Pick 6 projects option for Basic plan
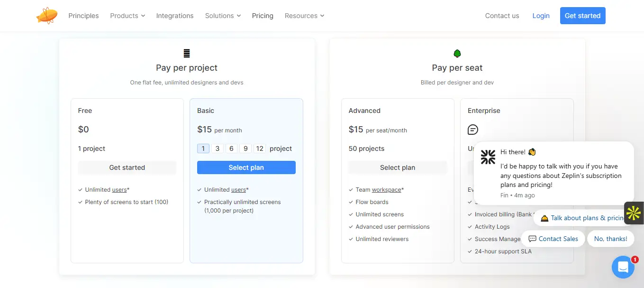The height and width of the screenshot is (288, 644). 231,149
